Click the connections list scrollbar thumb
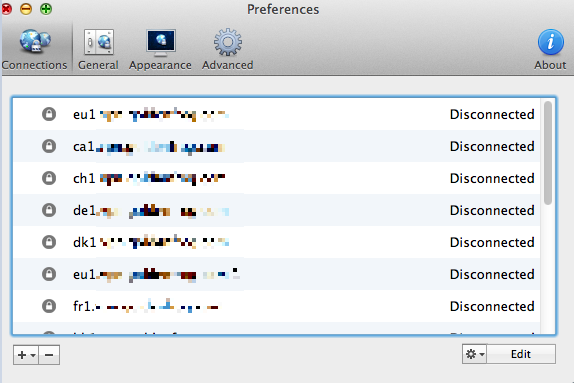The height and width of the screenshot is (383, 574). pos(548,153)
